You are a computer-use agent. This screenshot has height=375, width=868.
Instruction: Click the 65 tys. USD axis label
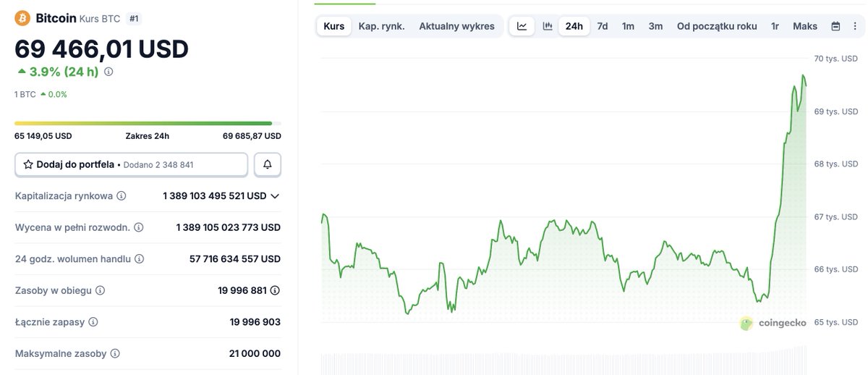coord(836,322)
